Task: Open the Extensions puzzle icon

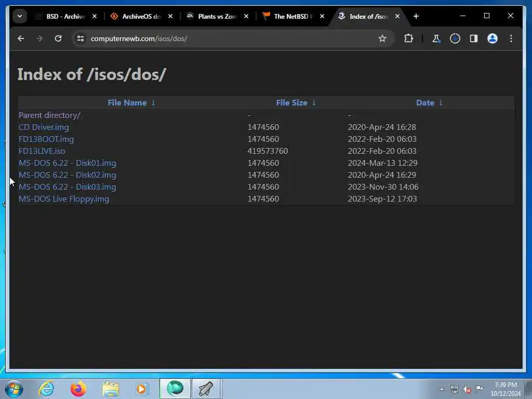Action: 408,38
